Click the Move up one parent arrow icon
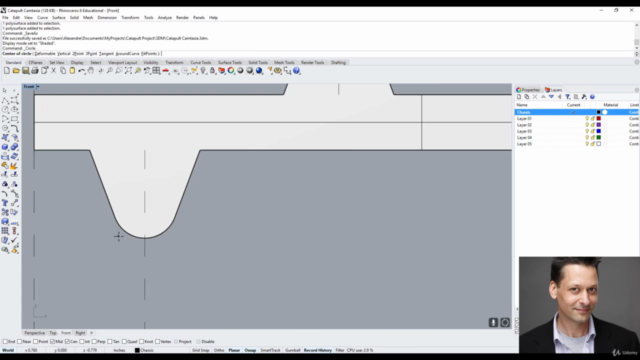 pyautogui.click(x=560, y=97)
